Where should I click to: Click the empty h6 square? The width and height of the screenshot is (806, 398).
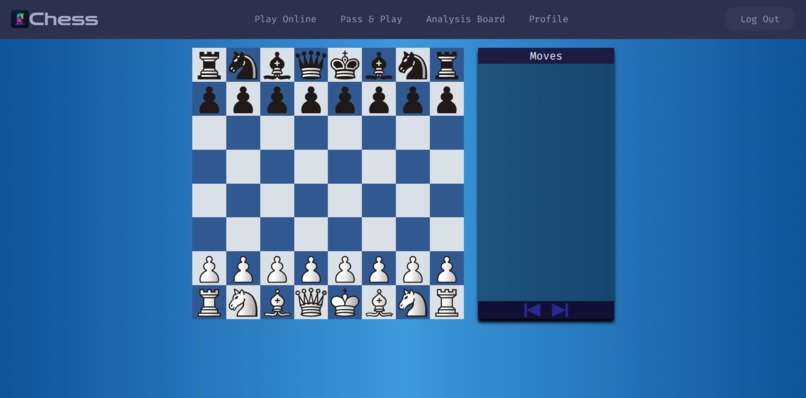[x=447, y=133]
